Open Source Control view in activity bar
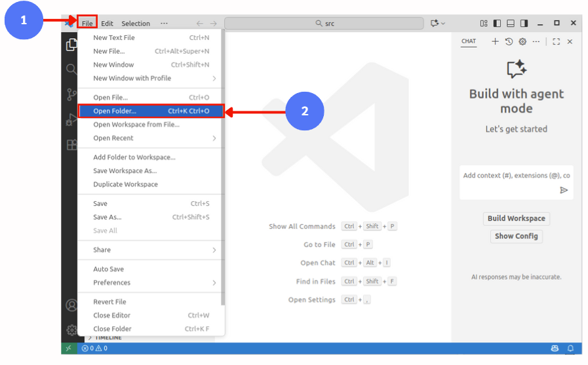The width and height of the screenshot is (588, 365). point(71,94)
